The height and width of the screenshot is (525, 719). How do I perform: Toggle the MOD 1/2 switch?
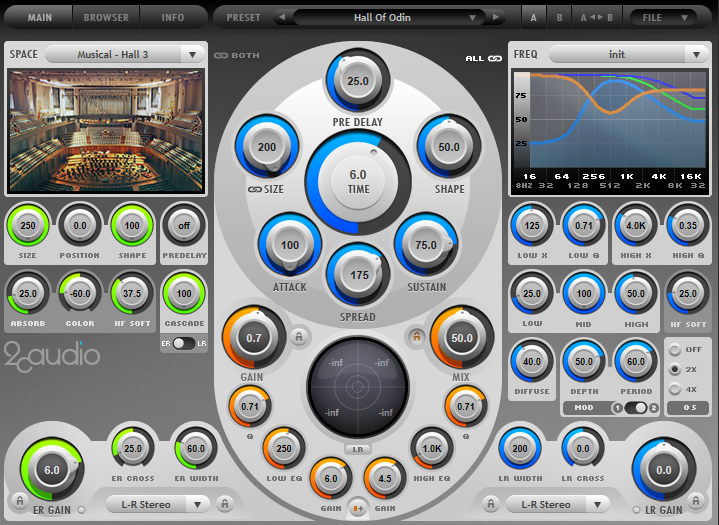click(636, 408)
